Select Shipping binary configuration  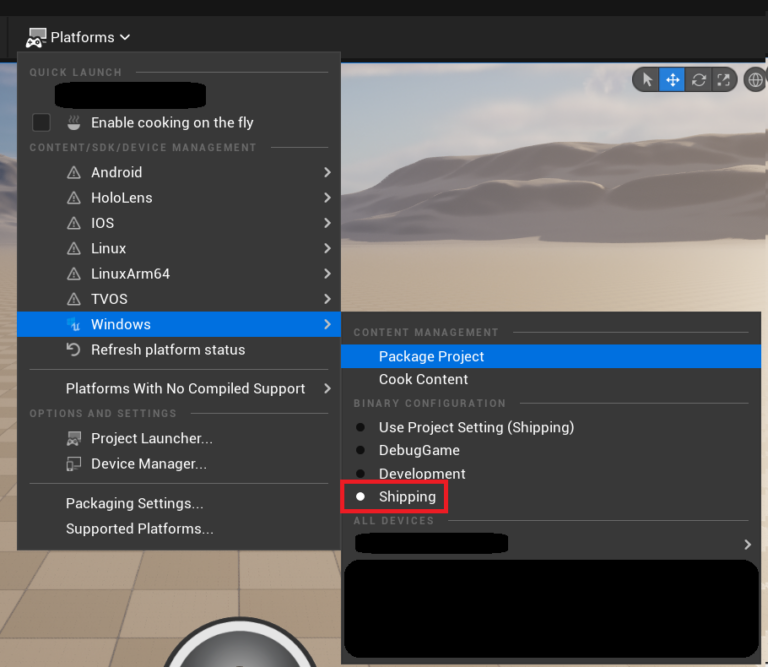[551, 497]
